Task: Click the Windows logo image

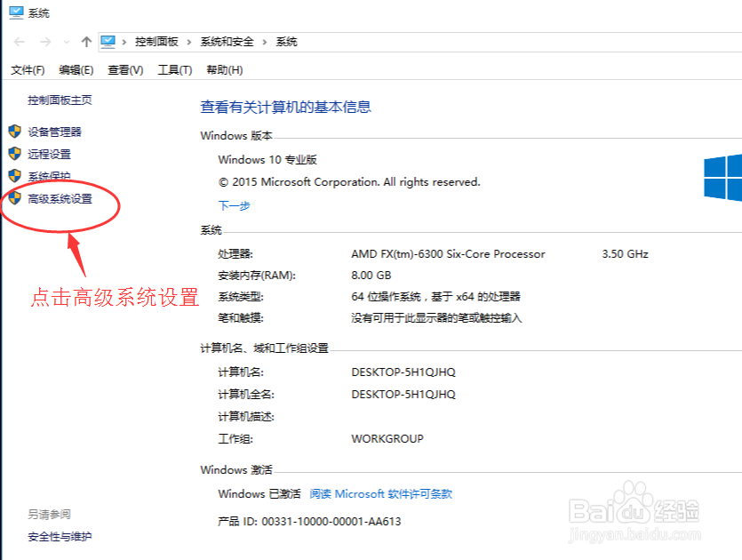Action: click(x=722, y=179)
